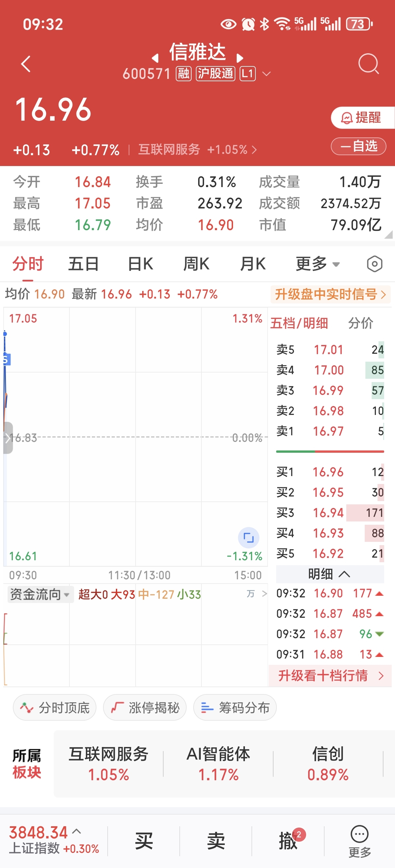
Task: Open AI智能体 1.17% sector card
Action: pos(218,764)
